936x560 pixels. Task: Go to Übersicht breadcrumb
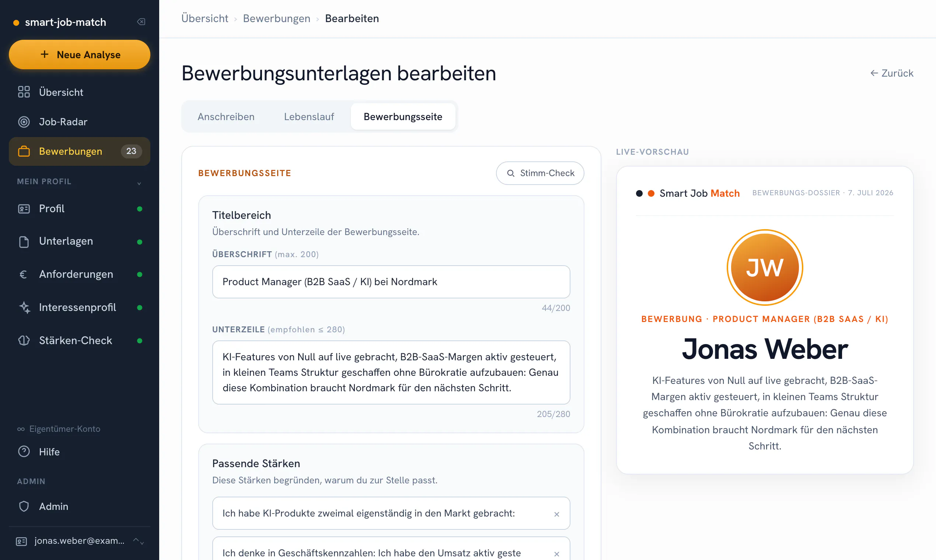205,18
